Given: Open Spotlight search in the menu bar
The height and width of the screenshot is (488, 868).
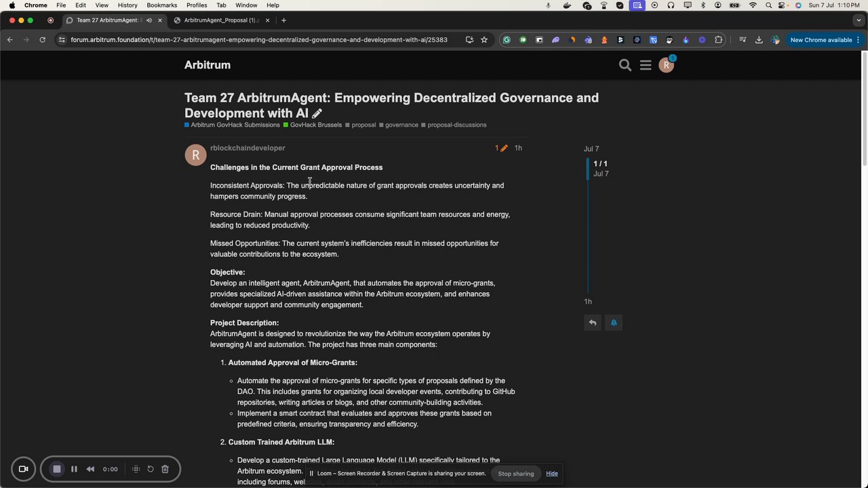Looking at the screenshot, I should coord(768,5).
